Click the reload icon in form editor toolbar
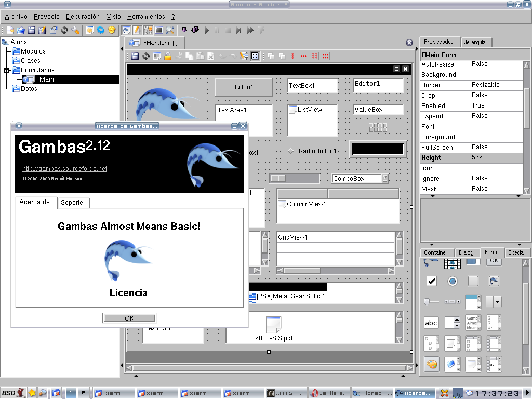 (x=146, y=56)
